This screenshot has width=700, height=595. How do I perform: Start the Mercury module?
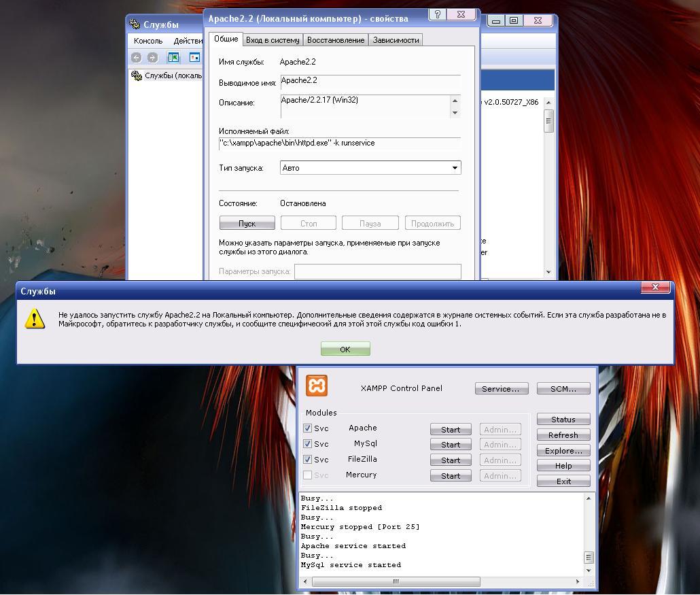pos(451,476)
